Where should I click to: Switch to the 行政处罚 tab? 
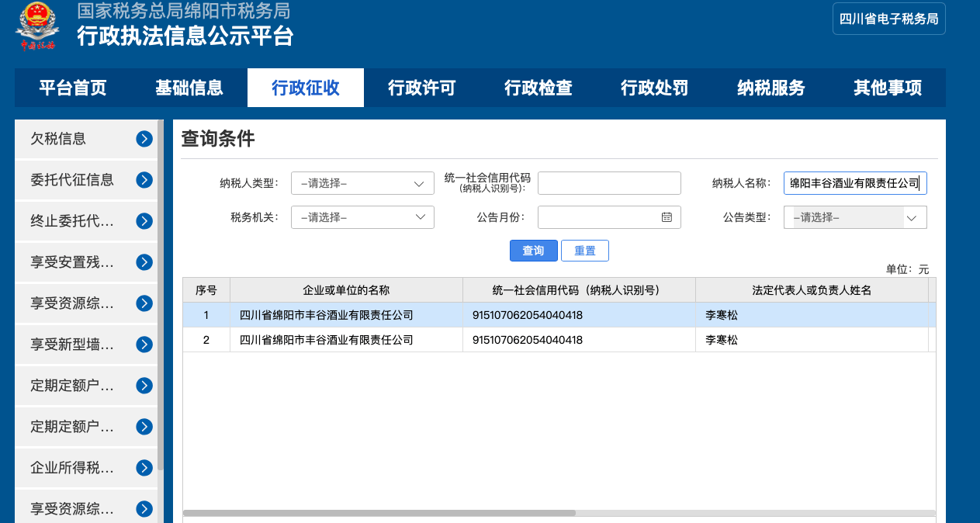pos(654,88)
